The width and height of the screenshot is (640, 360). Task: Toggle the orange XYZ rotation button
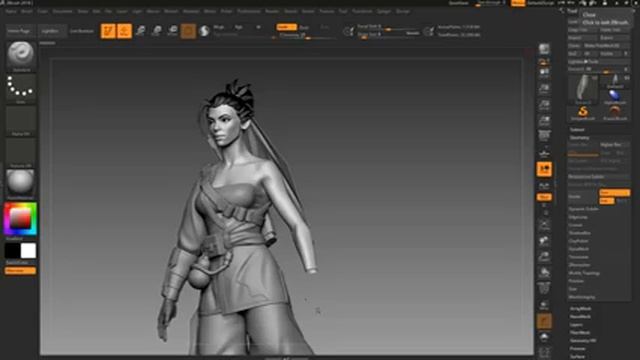(544, 197)
